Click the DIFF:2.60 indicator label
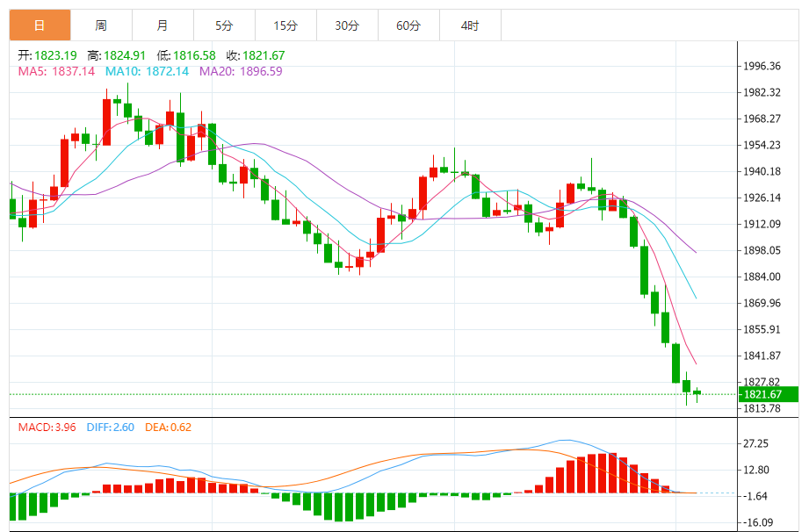This screenshot has width=809, height=532. (x=111, y=428)
